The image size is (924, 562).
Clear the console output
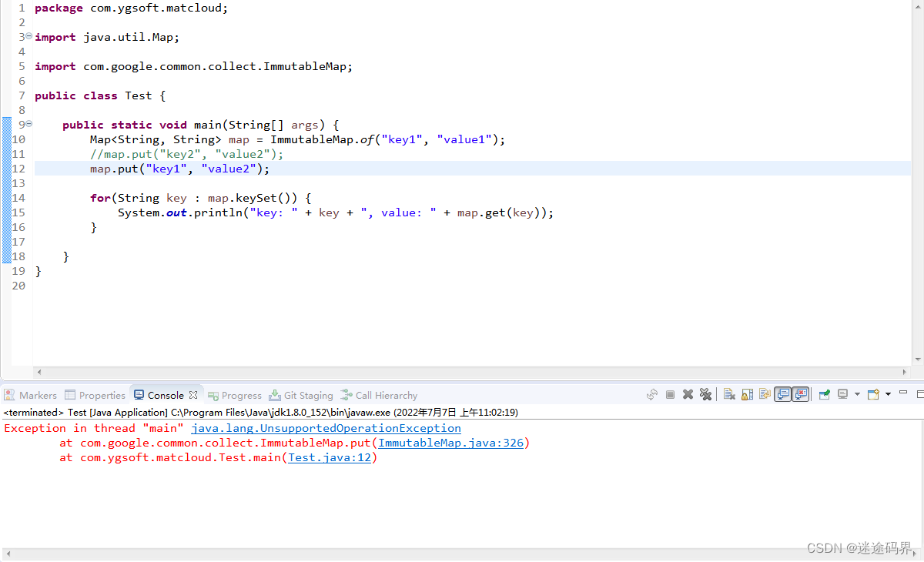[729, 394]
